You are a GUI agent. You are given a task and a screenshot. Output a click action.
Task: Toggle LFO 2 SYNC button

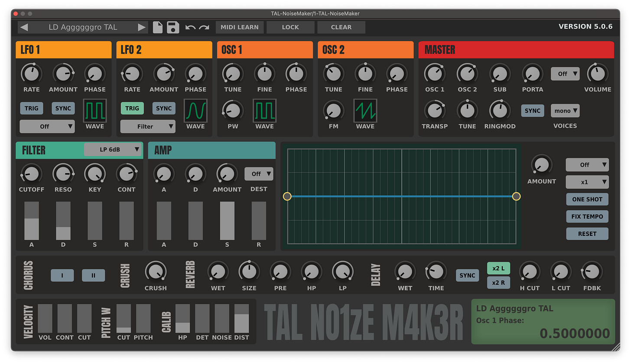(164, 108)
